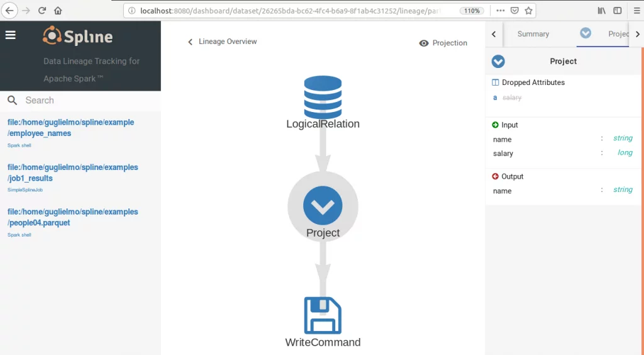644x355 pixels.
Task: Click the Projection label in graph header
Action: pos(450,43)
